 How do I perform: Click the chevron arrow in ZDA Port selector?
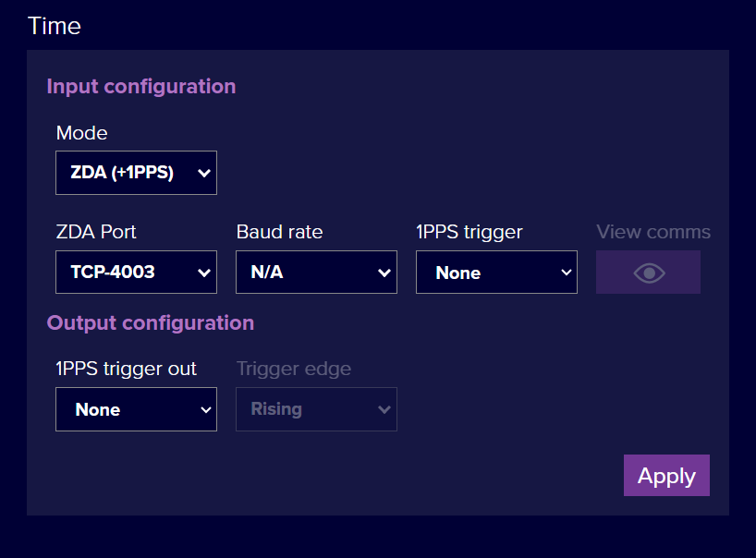204,273
